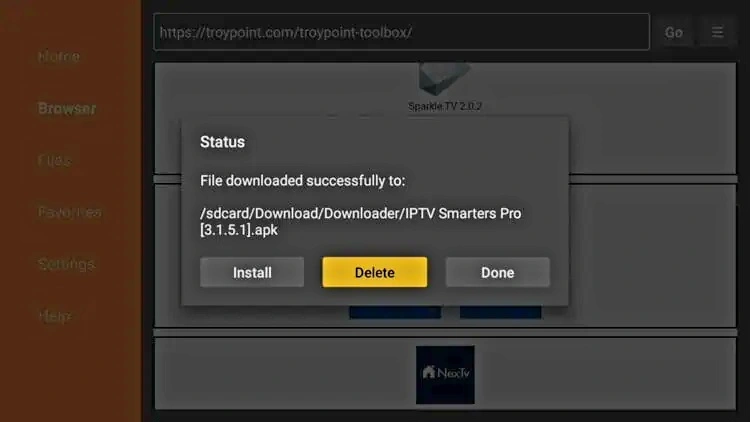Select the Sparkle TV 2.0.2 label
The width and height of the screenshot is (750, 422).
[445, 106]
